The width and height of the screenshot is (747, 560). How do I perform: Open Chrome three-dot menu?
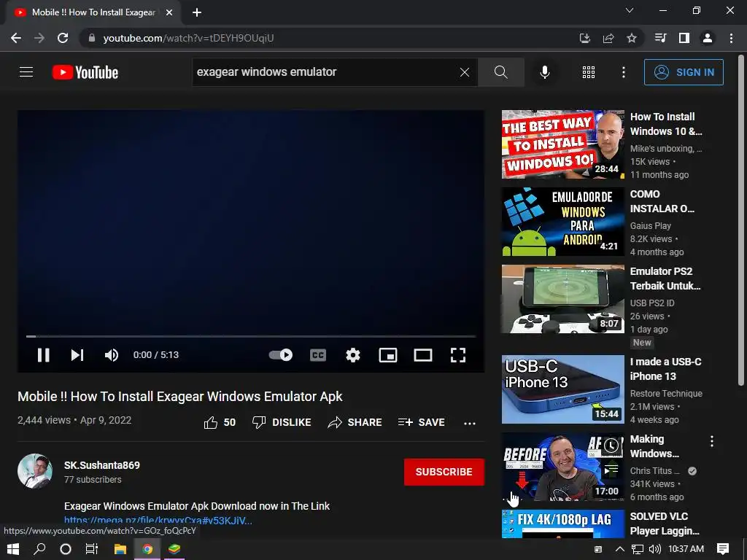pyautogui.click(x=731, y=38)
